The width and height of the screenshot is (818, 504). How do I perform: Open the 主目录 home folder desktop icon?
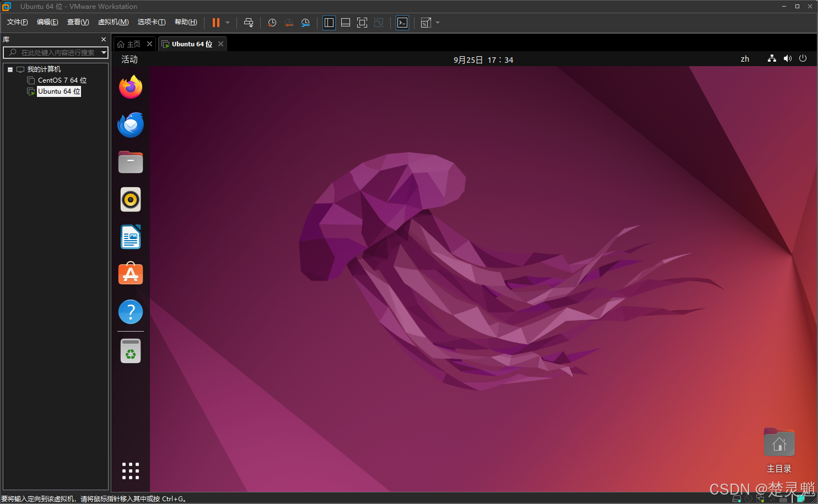click(779, 451)
